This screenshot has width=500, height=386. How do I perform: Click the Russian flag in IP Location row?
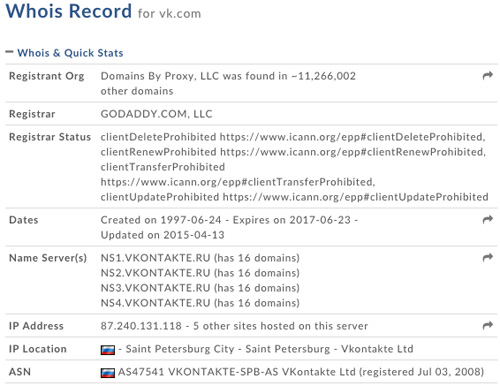108,350
